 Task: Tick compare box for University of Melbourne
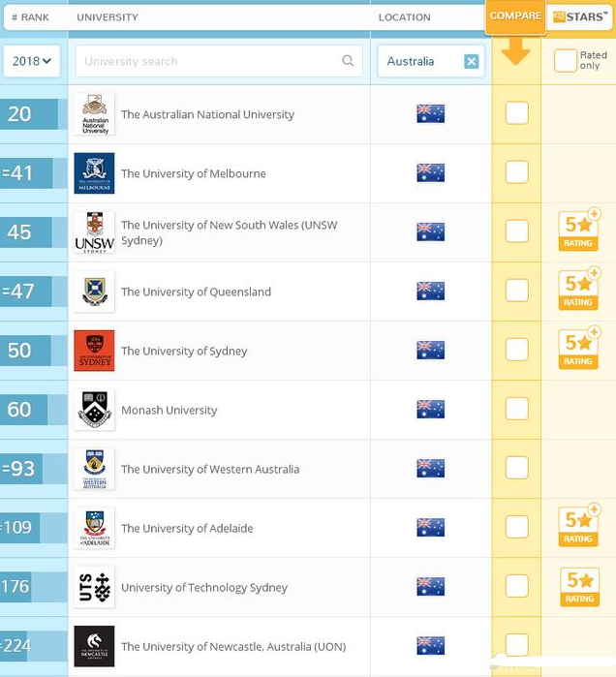pos(516,172)
